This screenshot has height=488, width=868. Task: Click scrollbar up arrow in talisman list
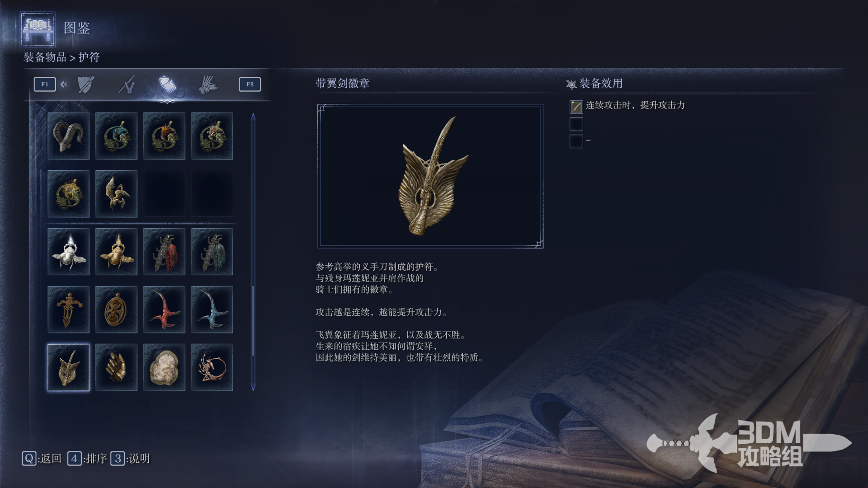coord(253,117)
